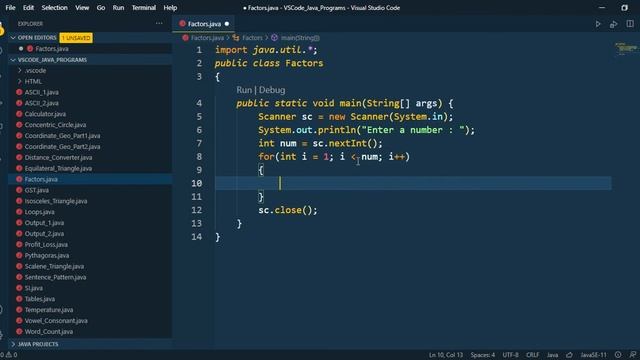Open Distance_Converter.java file
640x360 pixels.
click(58, 158)
